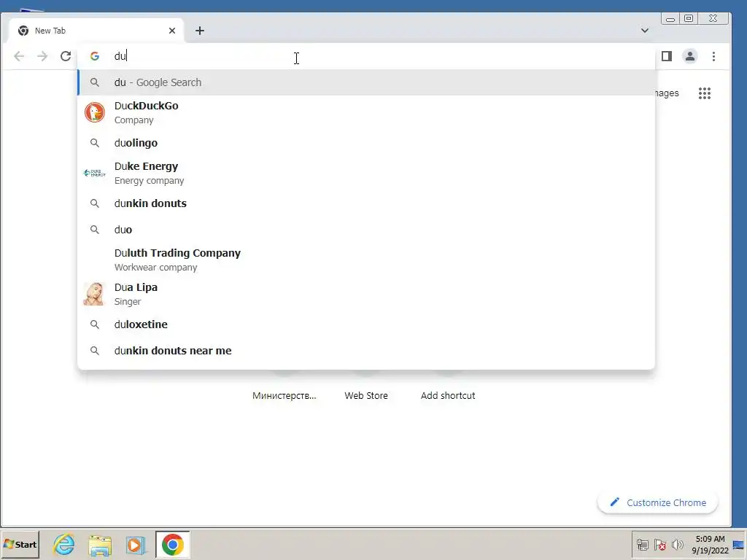The width and height of the screenshot is (747, 560).
Task: Click the Chrome taskbar icon
Action: tap(172, 544)
